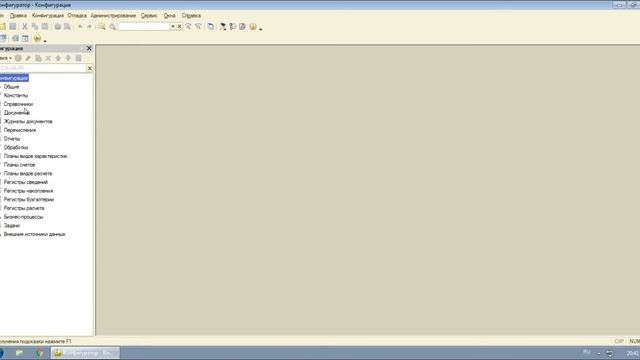The height and width of the screenshot is (360, 640).
Task: Click the move up arrow in configuration panel
Action: [58, 58]
